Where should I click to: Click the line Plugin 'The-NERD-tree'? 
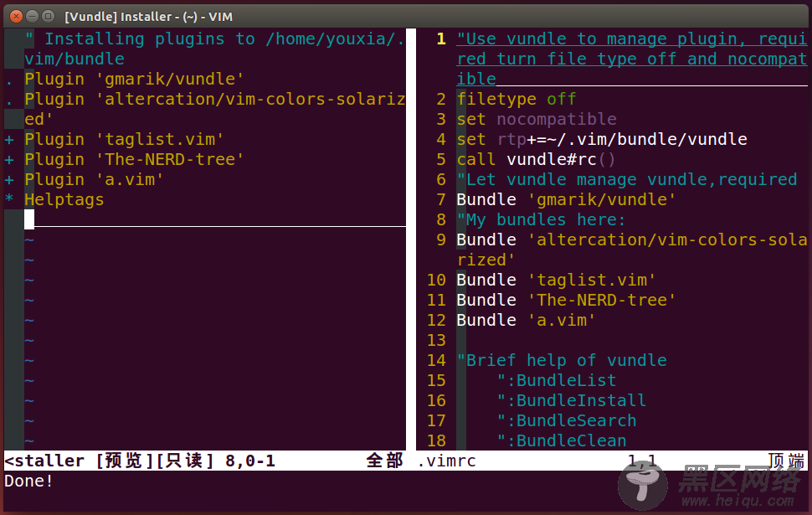[x=134, y=160]
